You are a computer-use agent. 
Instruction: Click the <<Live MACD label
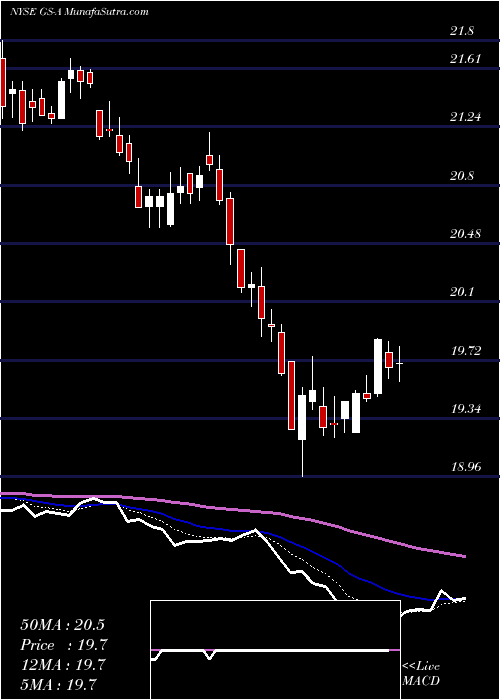point(421,674)
